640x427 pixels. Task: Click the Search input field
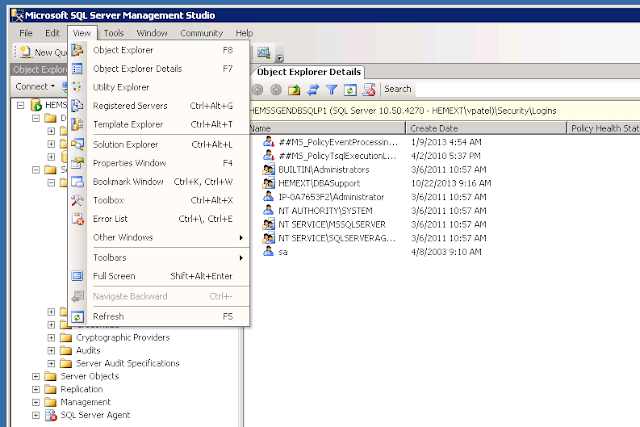[527, 89]
